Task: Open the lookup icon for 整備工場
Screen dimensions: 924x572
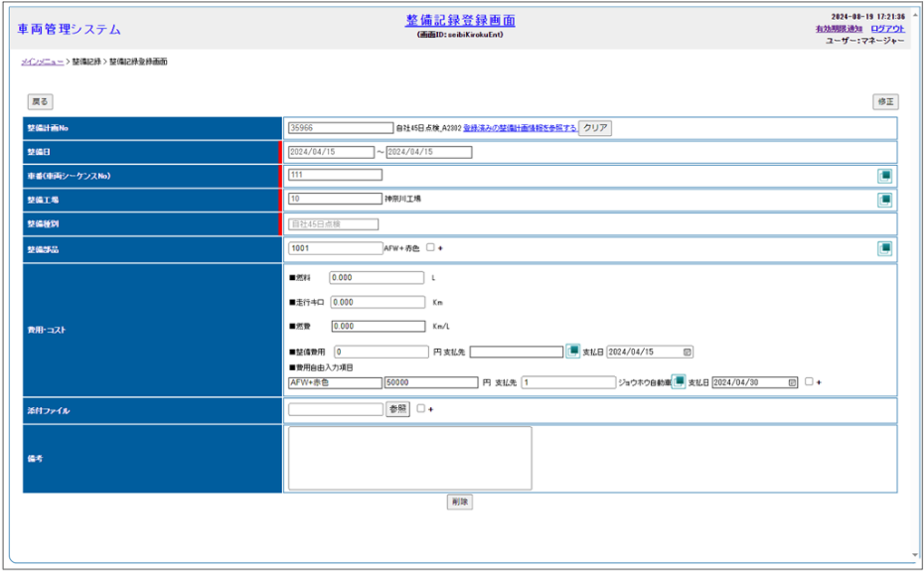Action: (884, 200)
